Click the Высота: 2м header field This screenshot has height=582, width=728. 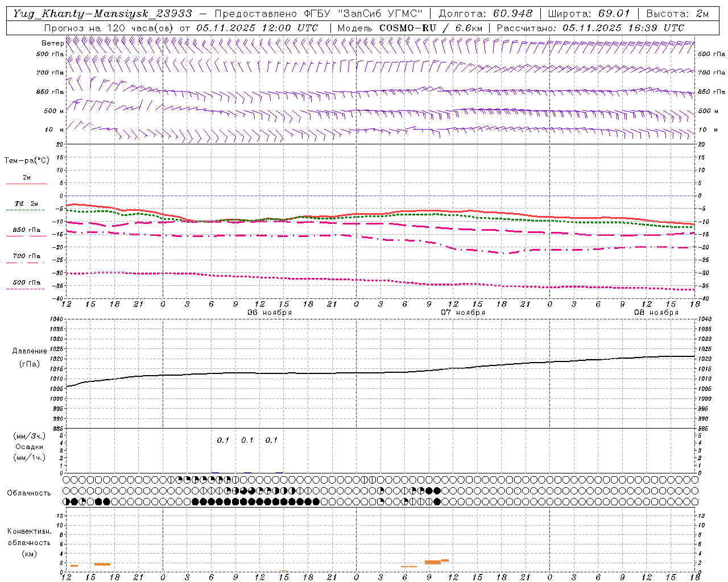click(x=678, y=14)
